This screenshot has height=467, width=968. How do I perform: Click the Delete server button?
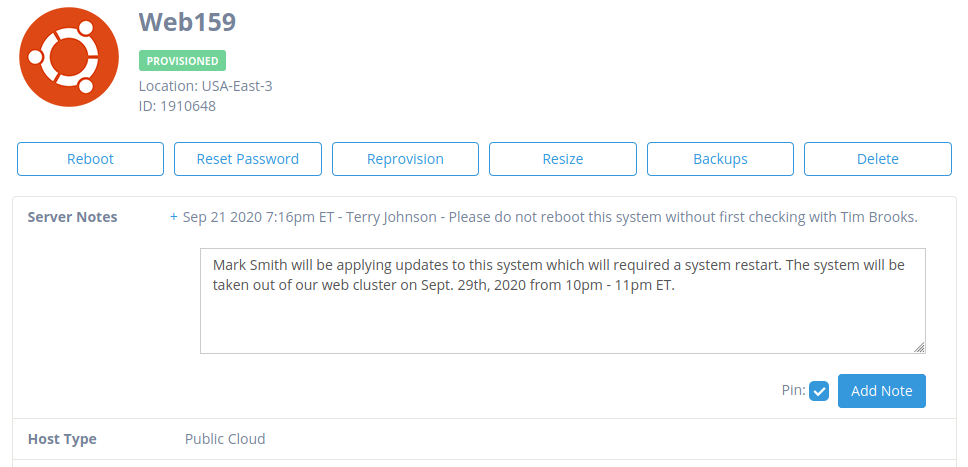tap(878, 159)
